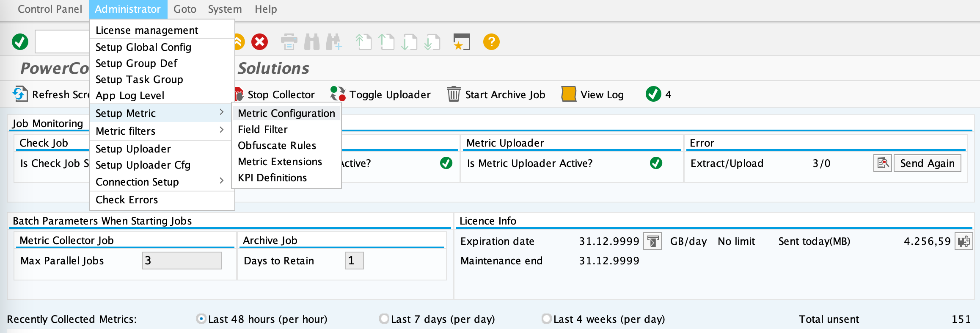Click the green checkmark Enter icon
This screenshot has height=333, width=980.
tap(20, 42)
